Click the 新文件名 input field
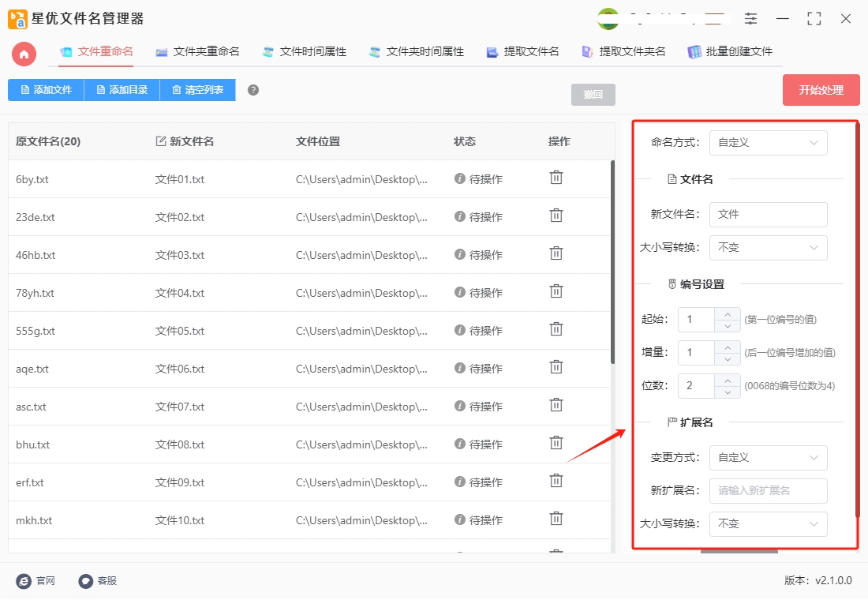868x600 pixels. click(769, 215)
